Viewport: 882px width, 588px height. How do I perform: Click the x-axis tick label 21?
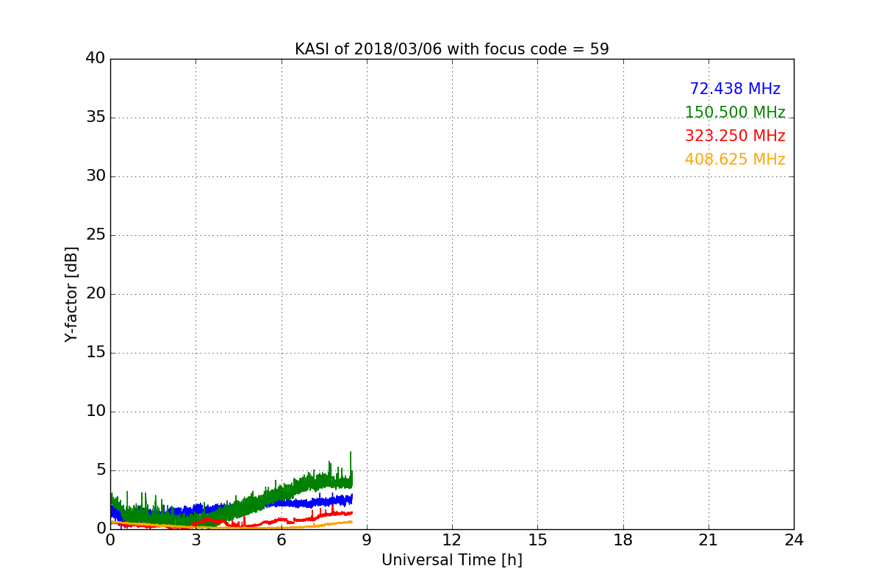point(709,540)
